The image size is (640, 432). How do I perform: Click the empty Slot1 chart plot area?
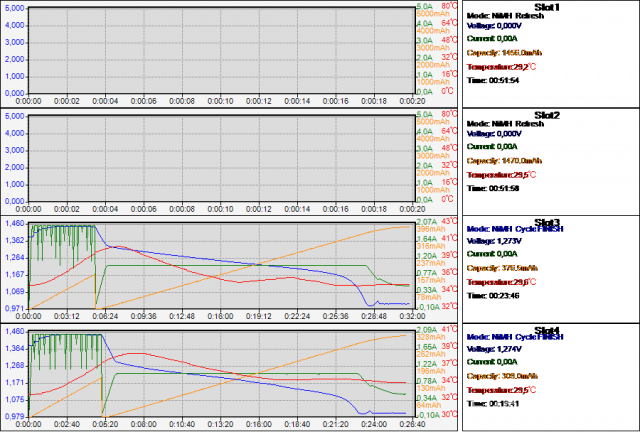click(222, 50)
